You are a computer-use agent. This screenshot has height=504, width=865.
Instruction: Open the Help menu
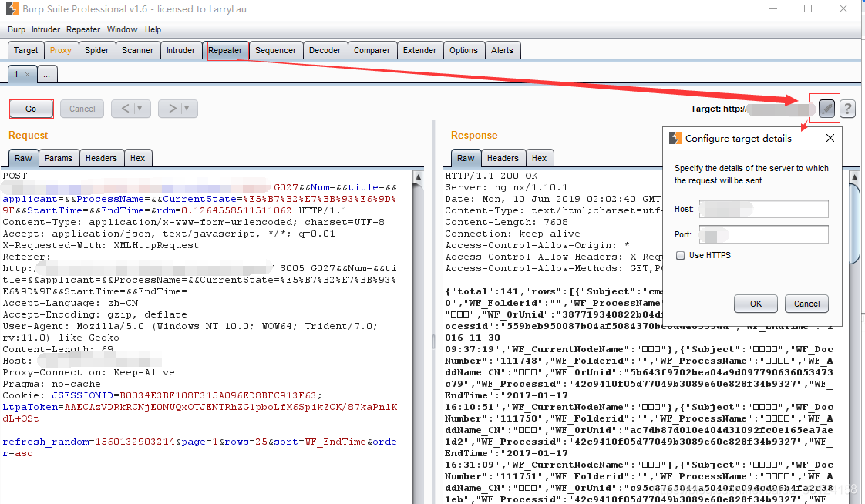pyautogui.click(x=153, y=30)
